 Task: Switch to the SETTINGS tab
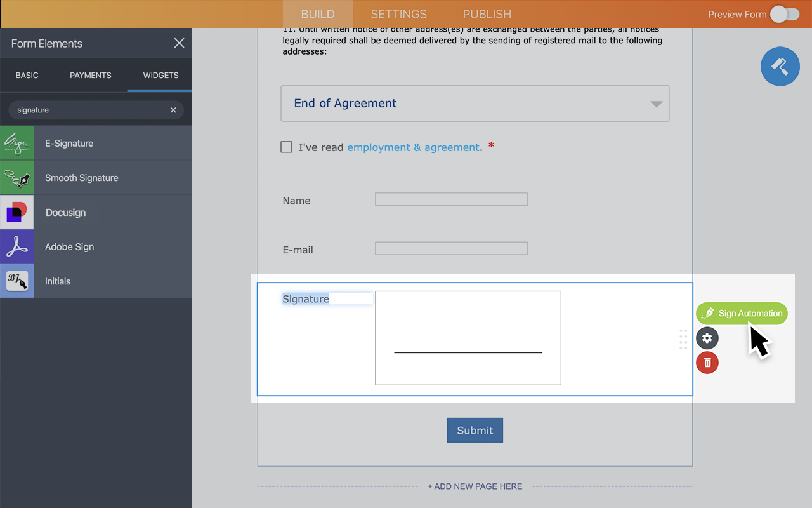(398, 13)
